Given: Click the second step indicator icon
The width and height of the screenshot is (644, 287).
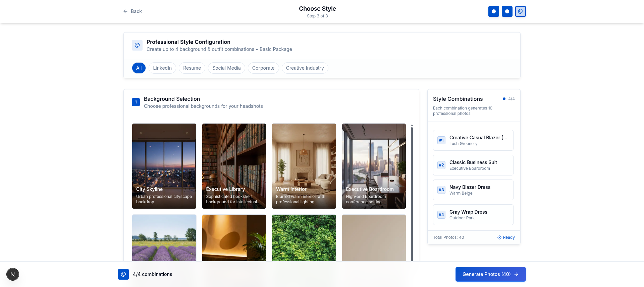Looking at the screenshot, I should (507, 11).
